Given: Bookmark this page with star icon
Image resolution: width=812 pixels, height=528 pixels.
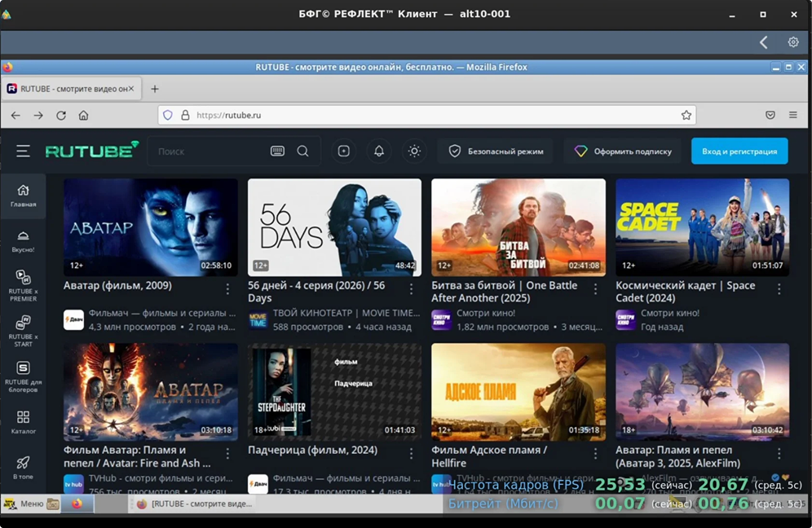Looking at the screenshot, I should pos(686,116).
